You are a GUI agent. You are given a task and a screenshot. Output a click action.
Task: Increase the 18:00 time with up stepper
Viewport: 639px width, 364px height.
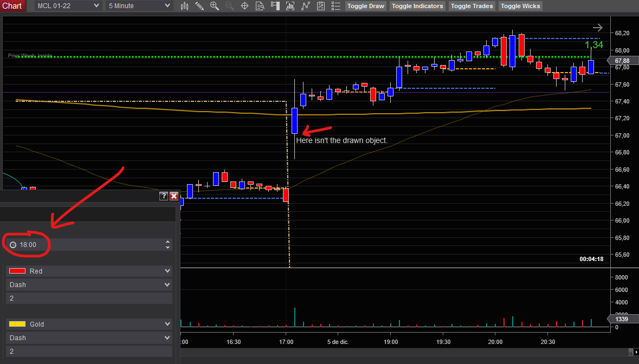tap(167, 242)
